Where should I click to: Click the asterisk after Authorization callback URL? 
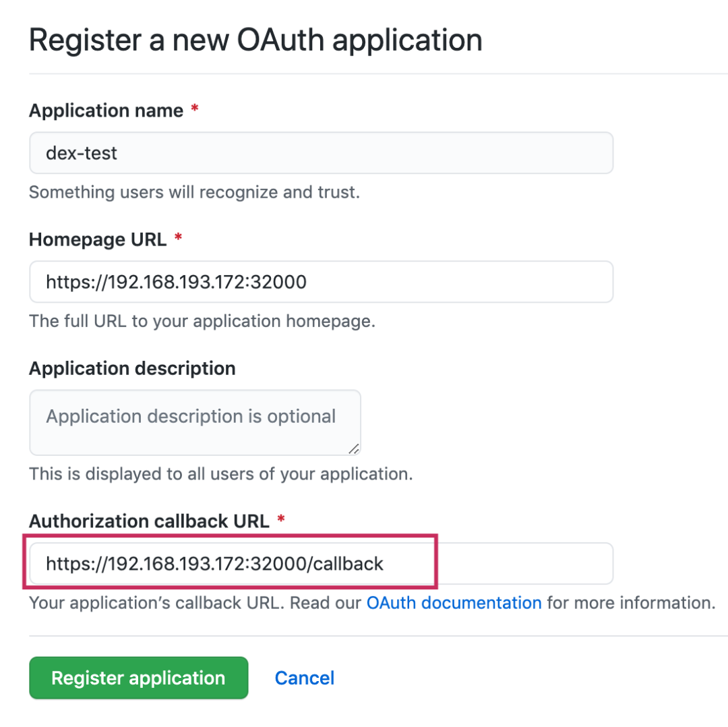coord(281,520)
